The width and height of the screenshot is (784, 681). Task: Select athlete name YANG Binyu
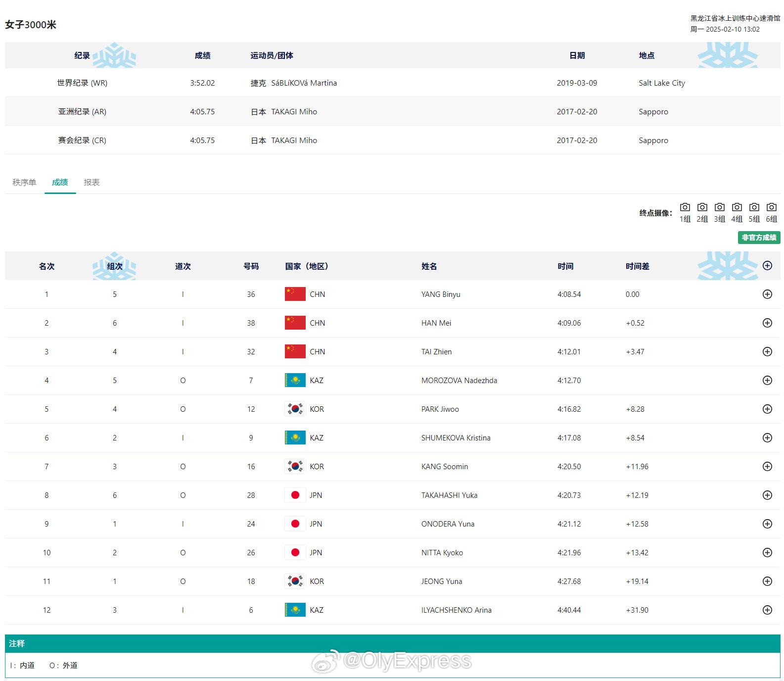pyautogui.click(x=441, y=294)
